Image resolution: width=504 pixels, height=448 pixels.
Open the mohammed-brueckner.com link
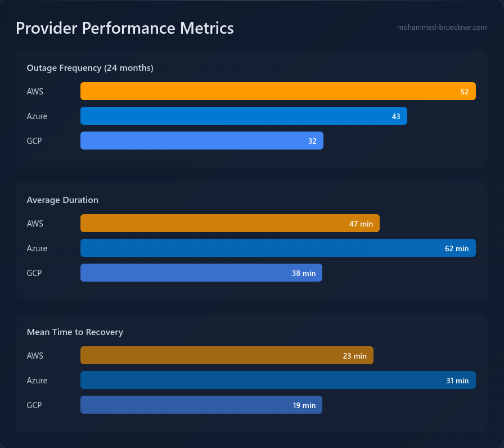[x=442, y=28]
